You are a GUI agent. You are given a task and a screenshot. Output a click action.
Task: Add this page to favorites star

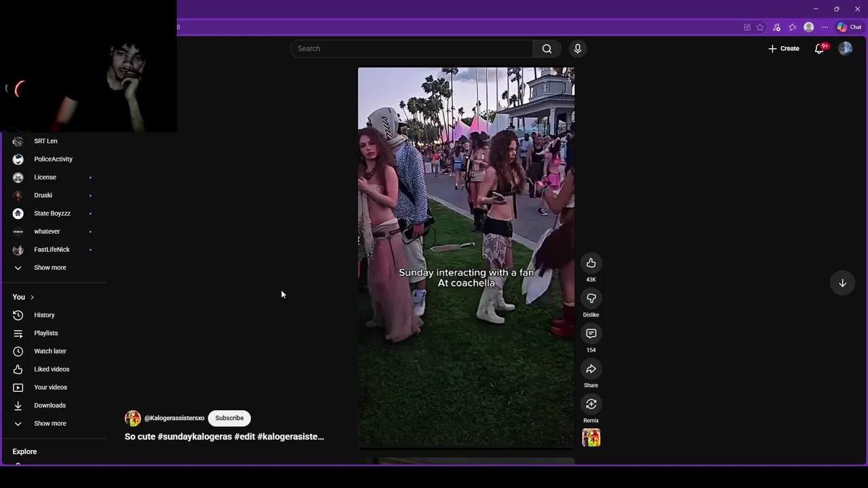[760, 27]
